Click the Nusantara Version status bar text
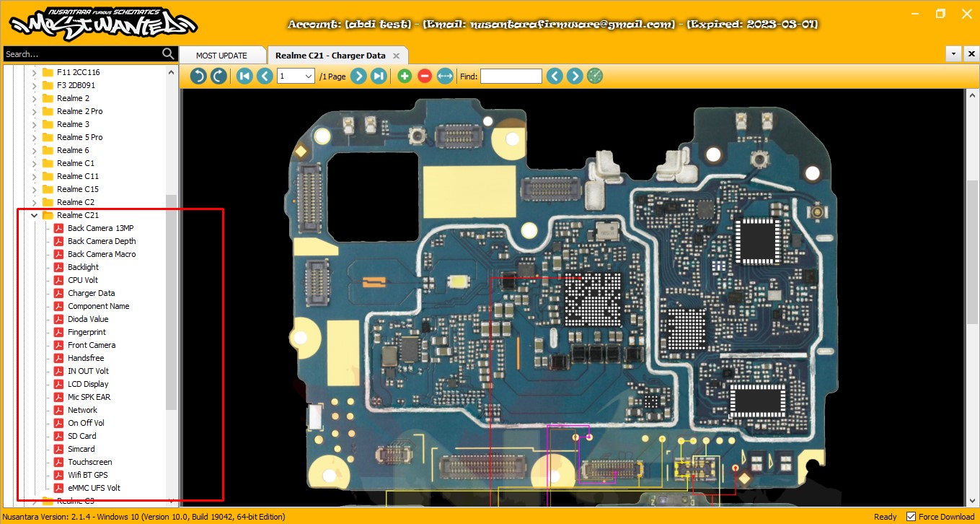The height and width of the screenshot is (524, 980). click(x=144, y=517)
